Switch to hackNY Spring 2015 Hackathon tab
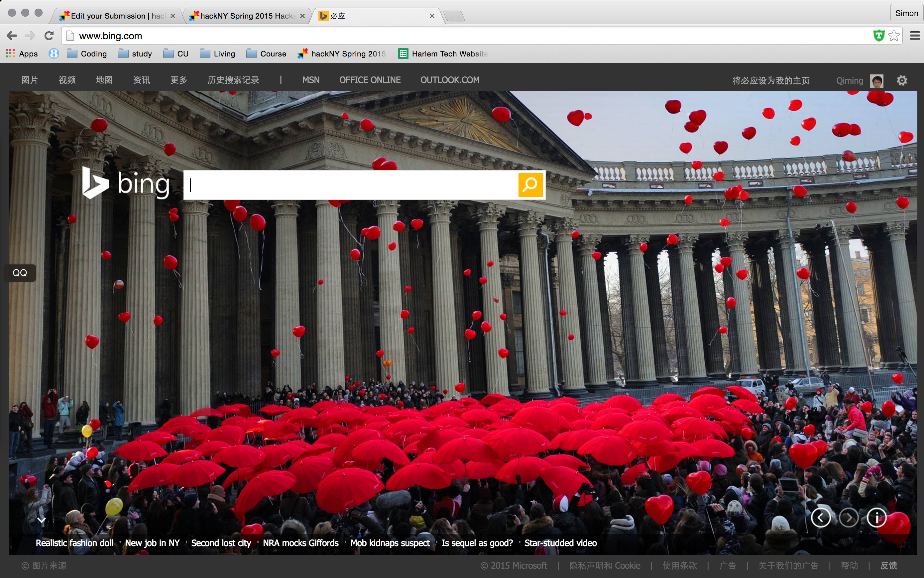The height and width of the screenshot is (578, 924). click(245, 16)
